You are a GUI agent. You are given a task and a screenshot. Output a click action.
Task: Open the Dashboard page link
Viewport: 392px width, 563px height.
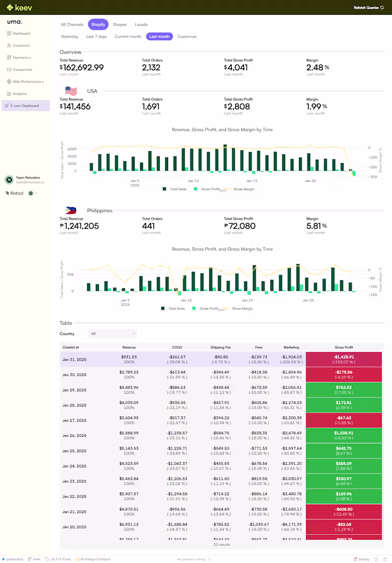22,33
